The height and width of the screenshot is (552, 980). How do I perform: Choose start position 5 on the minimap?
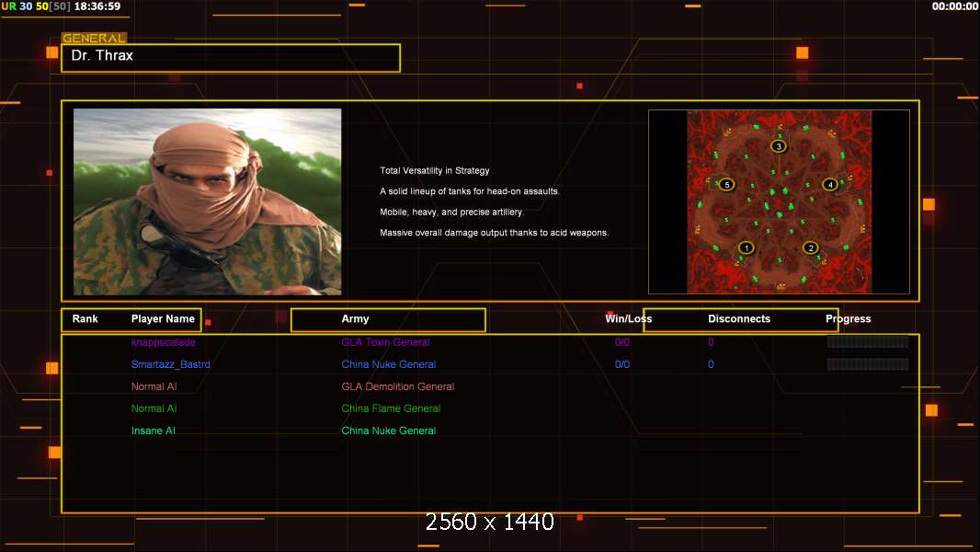[x=726, y=184]
